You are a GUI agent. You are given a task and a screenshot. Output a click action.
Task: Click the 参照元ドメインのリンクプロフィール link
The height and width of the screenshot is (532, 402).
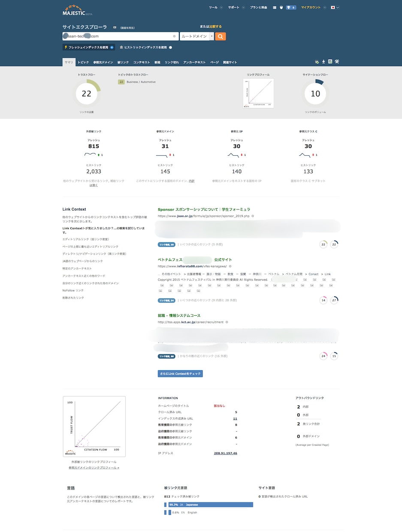click(x=94, y=467)
